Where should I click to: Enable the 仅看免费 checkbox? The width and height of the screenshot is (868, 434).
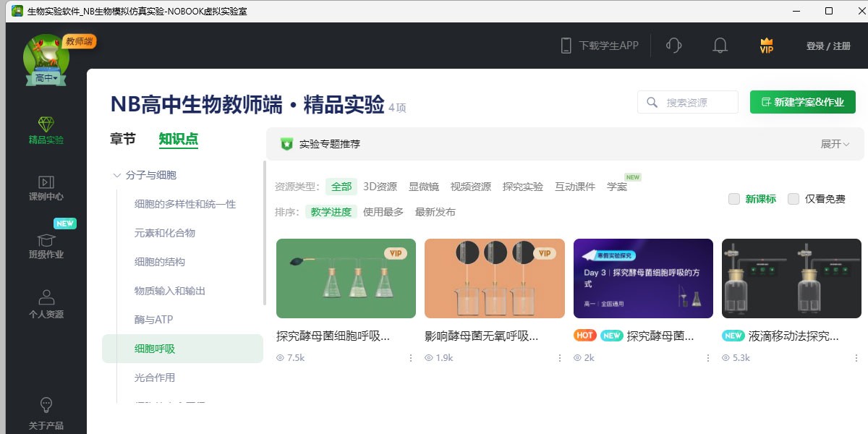coord(793,199)
